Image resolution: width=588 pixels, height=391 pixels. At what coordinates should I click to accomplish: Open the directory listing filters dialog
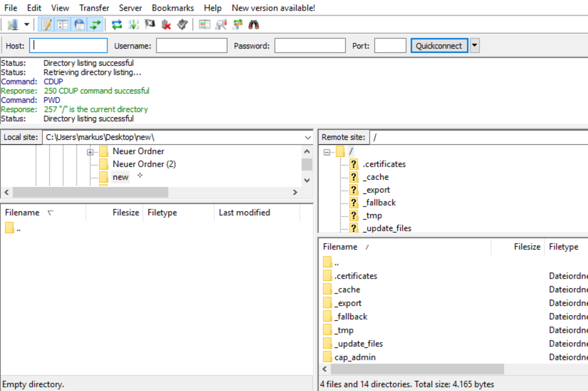click(204, 24)
